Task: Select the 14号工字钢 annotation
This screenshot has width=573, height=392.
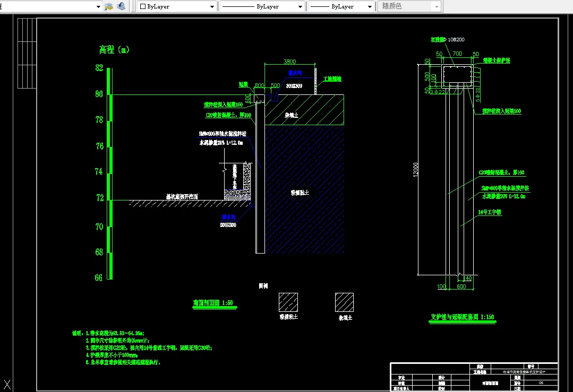Action: (x=490, y=212)
